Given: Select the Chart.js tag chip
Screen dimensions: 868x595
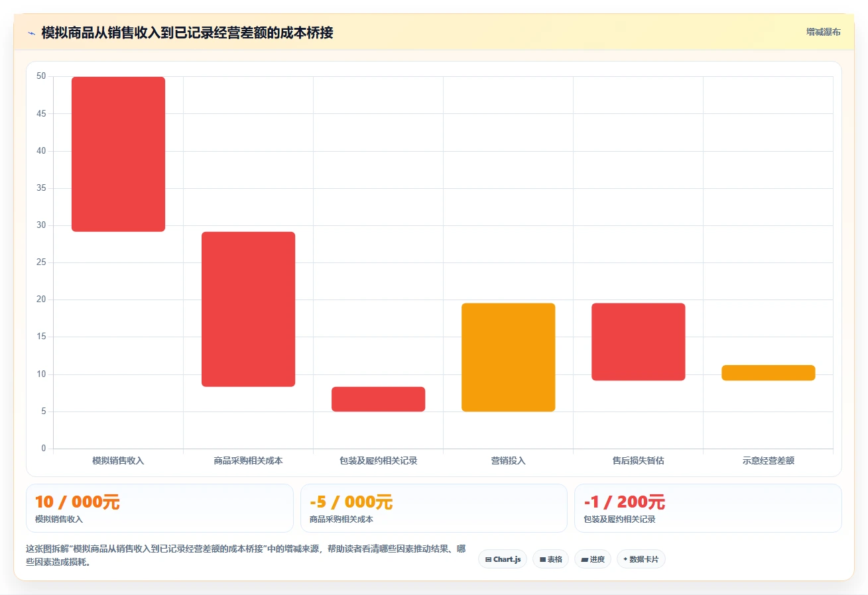Looking at the screenshot, I should [503, 559].
